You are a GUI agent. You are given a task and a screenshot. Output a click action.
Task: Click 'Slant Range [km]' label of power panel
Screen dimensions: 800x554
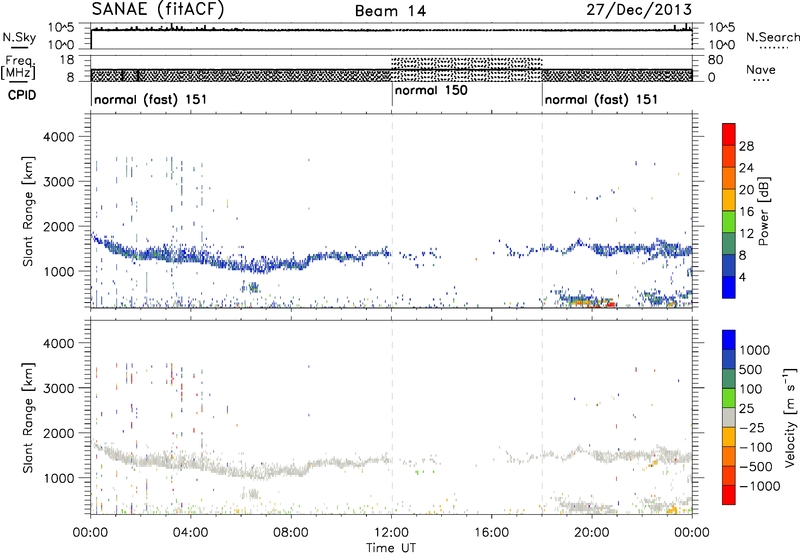pos(28,211)
